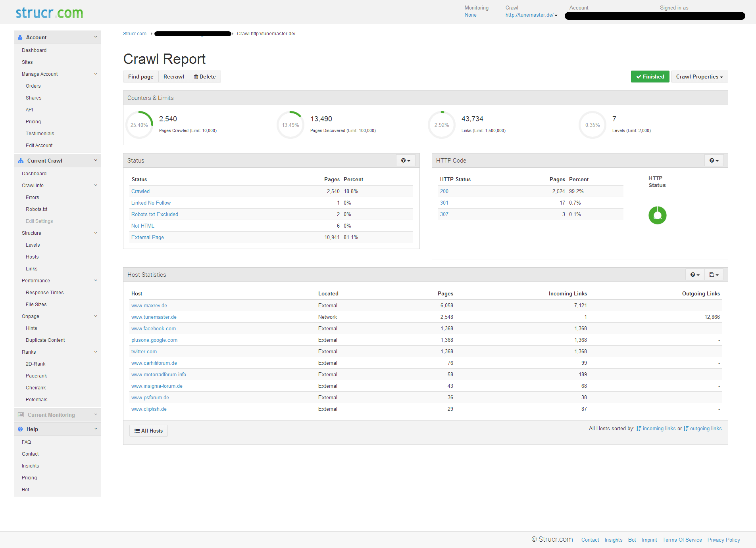Click the Strucr.com logo
This screenshot has height=548, width=756.
(x=49, y=13)
